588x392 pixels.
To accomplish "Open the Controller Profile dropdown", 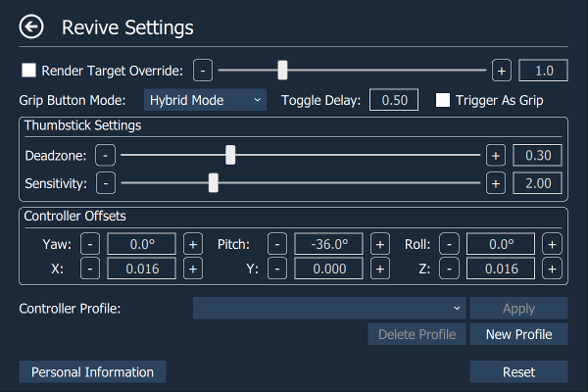I will click(x=329, y=308).
